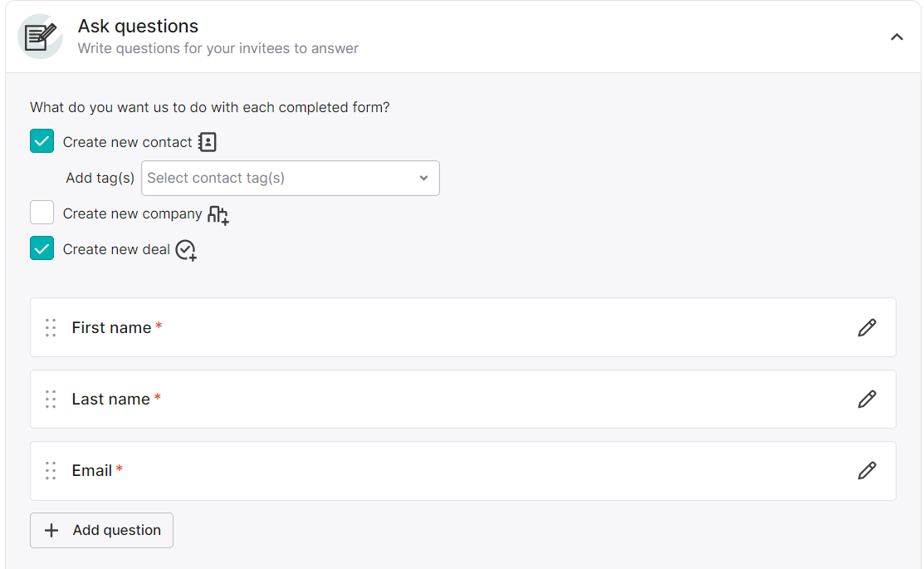
Task: Click the company building icon
Action: (x=218, y=214)
